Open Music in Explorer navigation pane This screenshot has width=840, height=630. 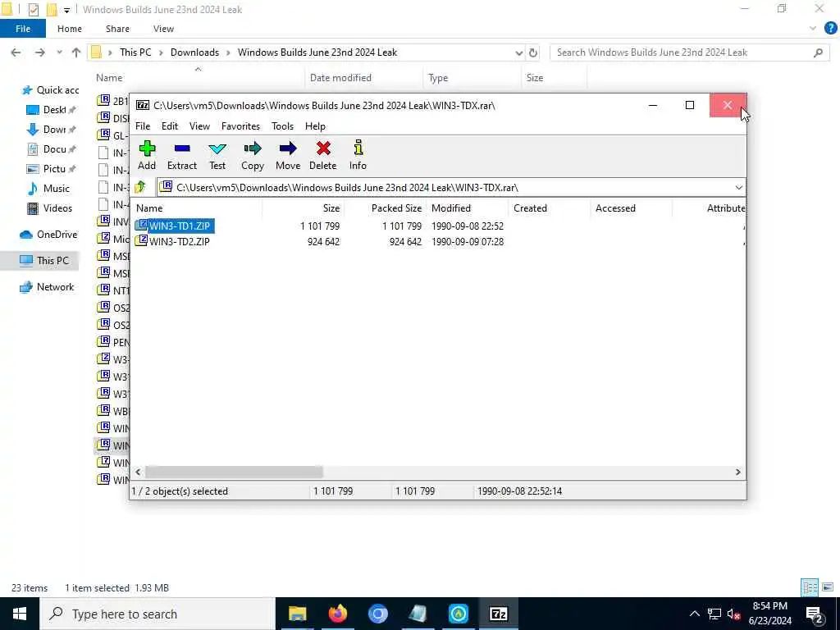(48, 189)
